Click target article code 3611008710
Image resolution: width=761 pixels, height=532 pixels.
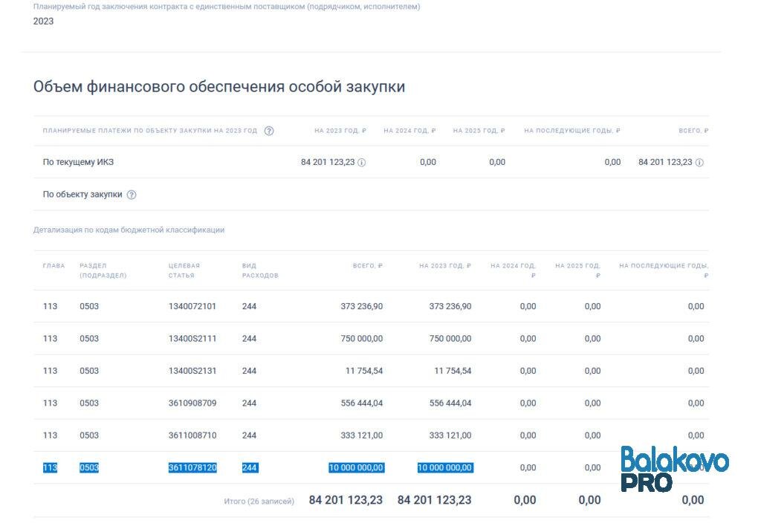[192, 435]
